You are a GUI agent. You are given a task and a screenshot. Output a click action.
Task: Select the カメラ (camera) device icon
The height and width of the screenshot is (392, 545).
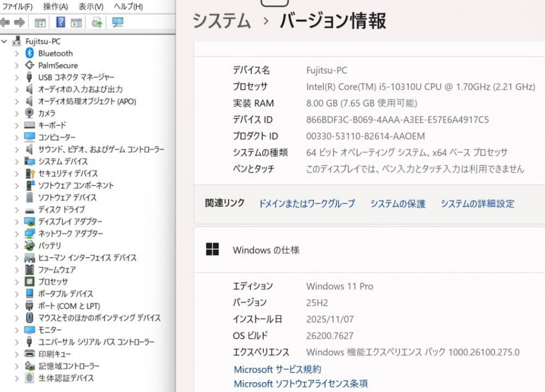click(x=30, y=113)
